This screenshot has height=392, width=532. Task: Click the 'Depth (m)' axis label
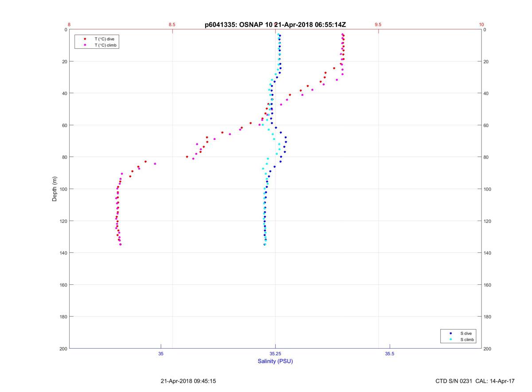(55, 189)
